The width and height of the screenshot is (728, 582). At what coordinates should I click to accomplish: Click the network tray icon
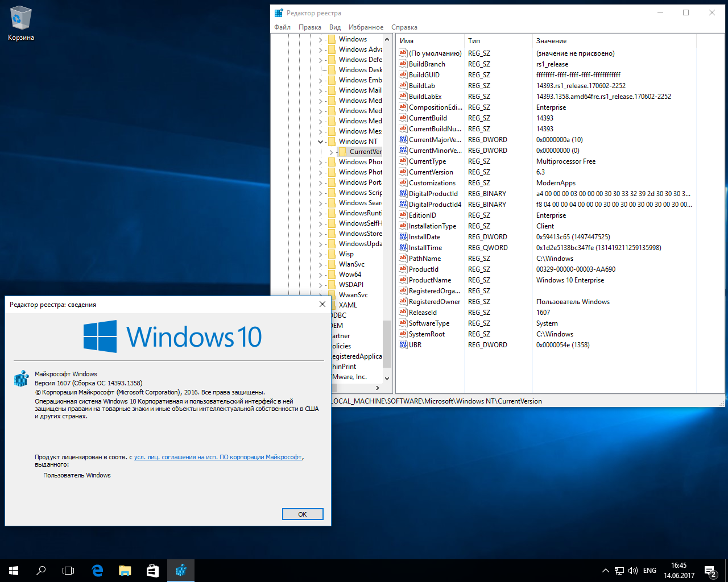click(x=619, y=571)
